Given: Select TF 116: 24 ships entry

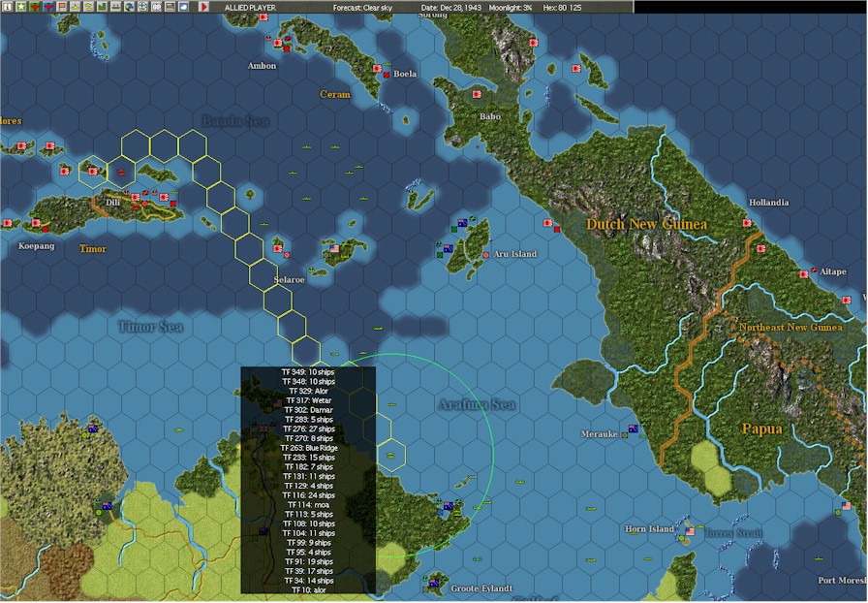Looking at the screenshot, I should 308,495.
